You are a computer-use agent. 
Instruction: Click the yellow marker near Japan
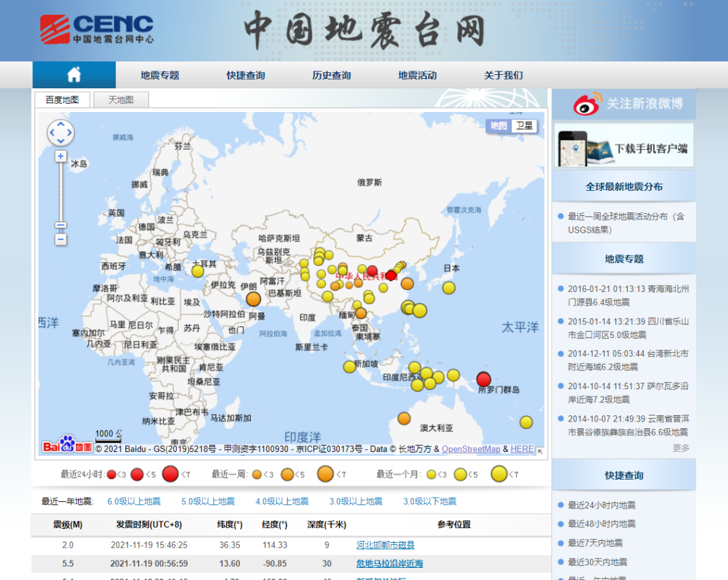point(449,288)
